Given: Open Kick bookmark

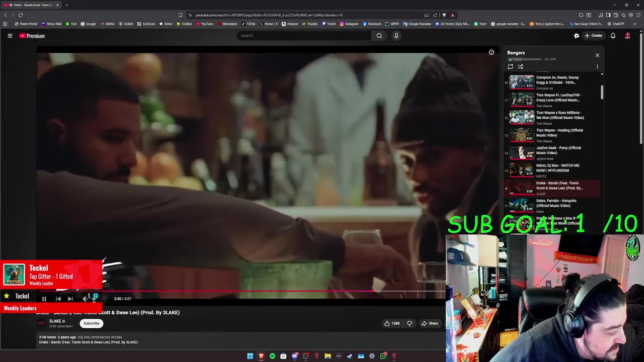Looking at the screenshot, I should [71, 24].
